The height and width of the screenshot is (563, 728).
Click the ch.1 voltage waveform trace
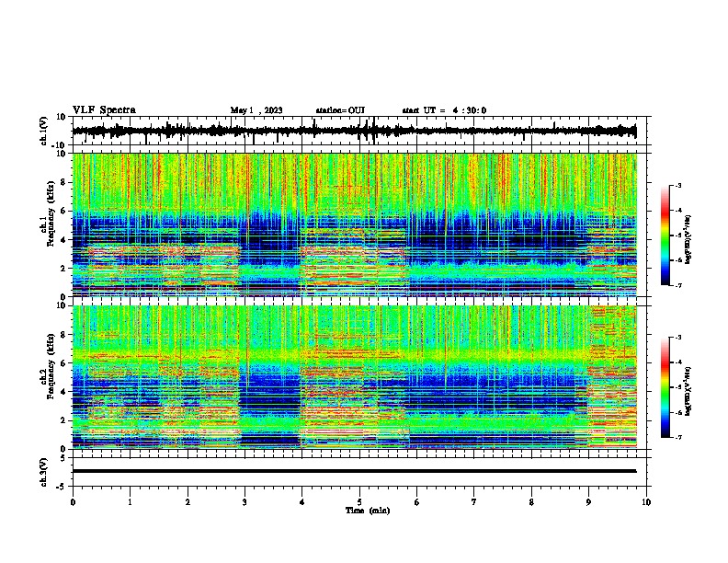tap(354, 131)
